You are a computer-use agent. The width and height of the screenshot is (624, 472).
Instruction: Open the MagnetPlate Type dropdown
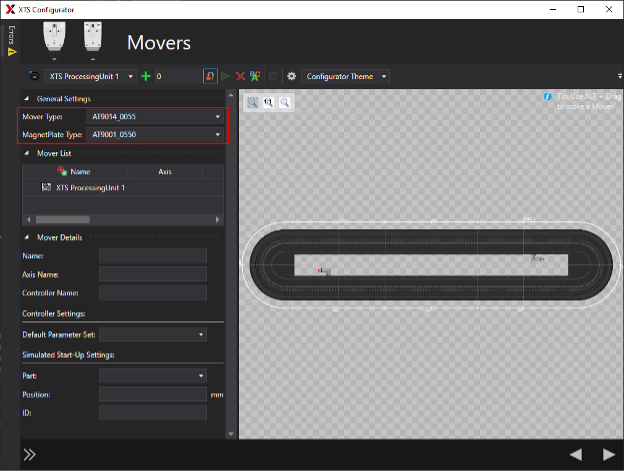coord(154,135)
